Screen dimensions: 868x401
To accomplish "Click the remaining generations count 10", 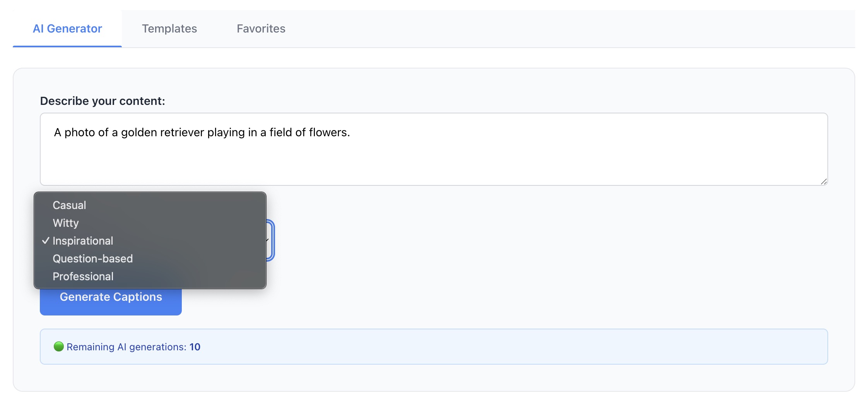I will [x=195, y=347].
